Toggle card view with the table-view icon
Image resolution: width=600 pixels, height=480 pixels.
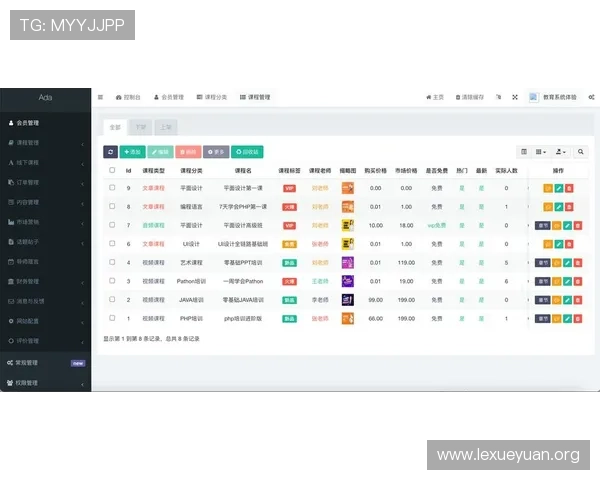(524, 152)
